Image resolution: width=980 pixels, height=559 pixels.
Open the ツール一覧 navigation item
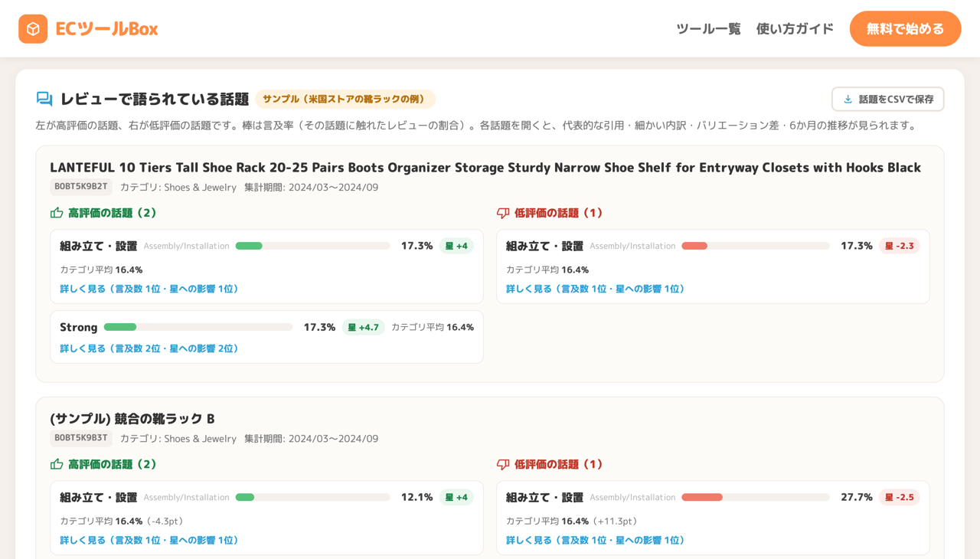[708, 29]
